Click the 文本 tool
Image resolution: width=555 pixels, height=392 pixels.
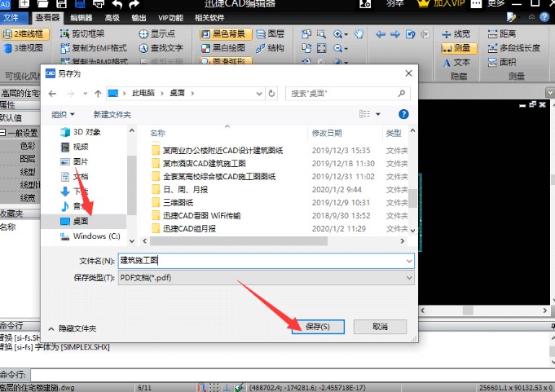456,63
